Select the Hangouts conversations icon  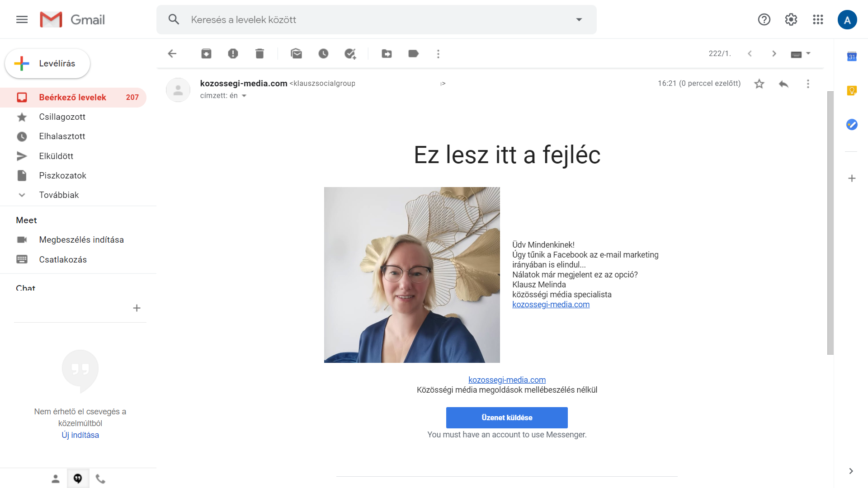pyautogui.click(x=78, y=479)
